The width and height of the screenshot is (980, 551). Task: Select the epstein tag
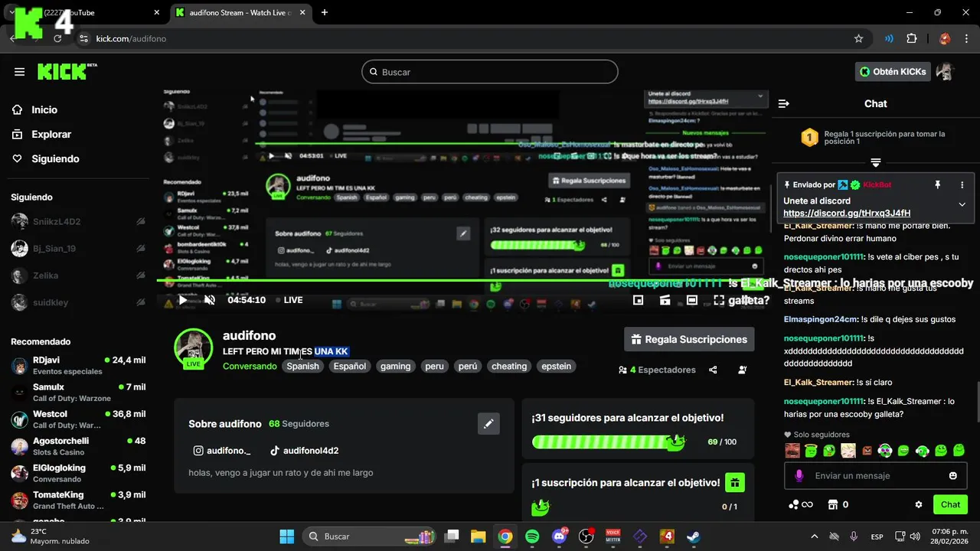click(x=557, y=366)
